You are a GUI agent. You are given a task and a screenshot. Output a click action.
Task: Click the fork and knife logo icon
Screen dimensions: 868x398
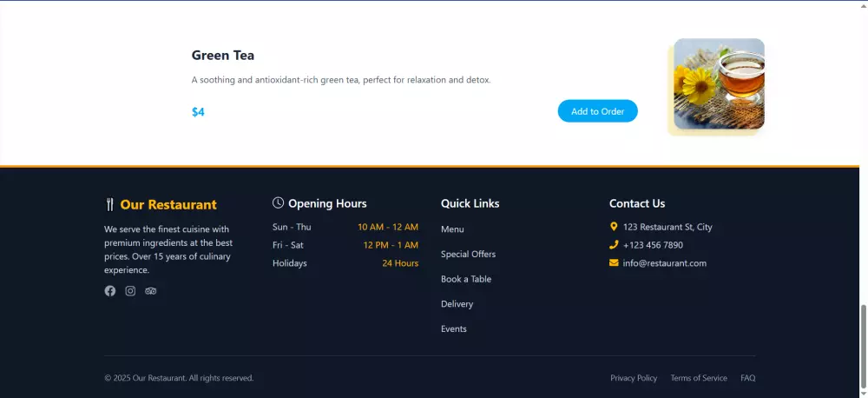point(109,204)
